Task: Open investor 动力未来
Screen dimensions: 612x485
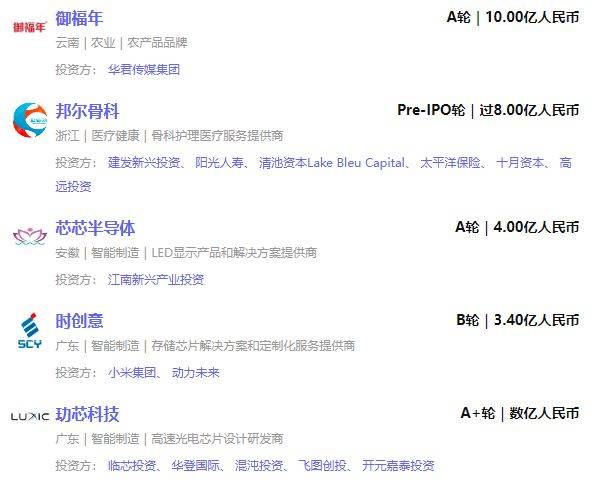Action: pyautogui.click(x=196, y=373)
